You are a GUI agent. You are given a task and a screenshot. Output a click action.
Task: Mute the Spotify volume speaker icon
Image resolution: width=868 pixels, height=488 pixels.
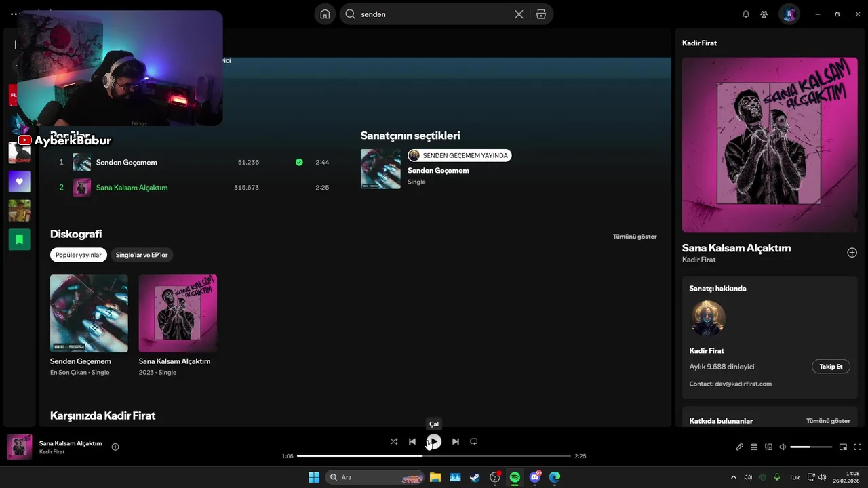click(x=783, y=447)
